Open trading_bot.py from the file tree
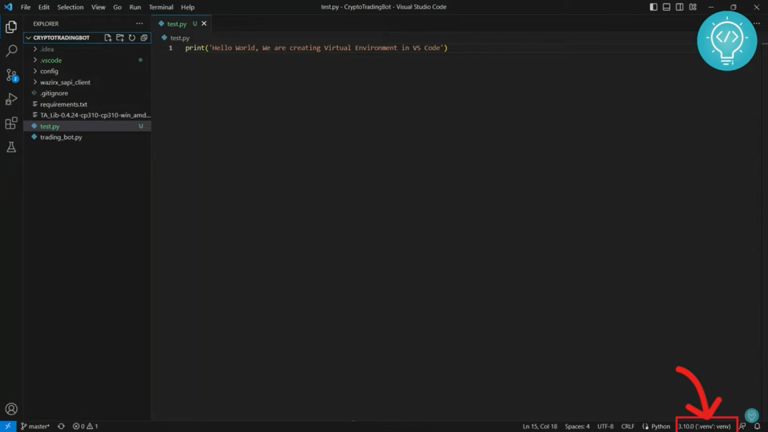This screenshot has width=768, height=432. pos(60,137)
